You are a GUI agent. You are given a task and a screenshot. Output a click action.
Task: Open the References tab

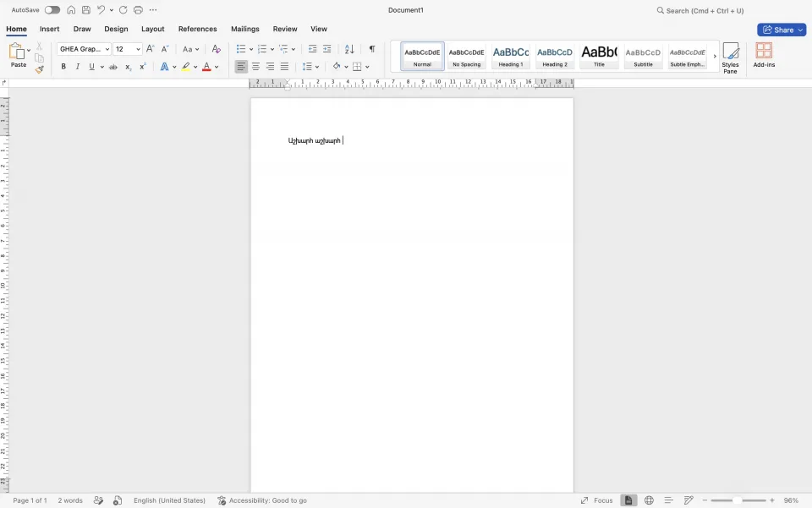coord(197,29)
